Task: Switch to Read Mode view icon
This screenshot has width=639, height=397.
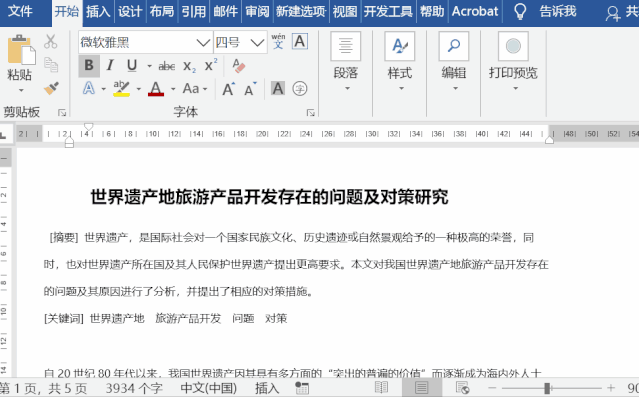Action: point(381,388)
